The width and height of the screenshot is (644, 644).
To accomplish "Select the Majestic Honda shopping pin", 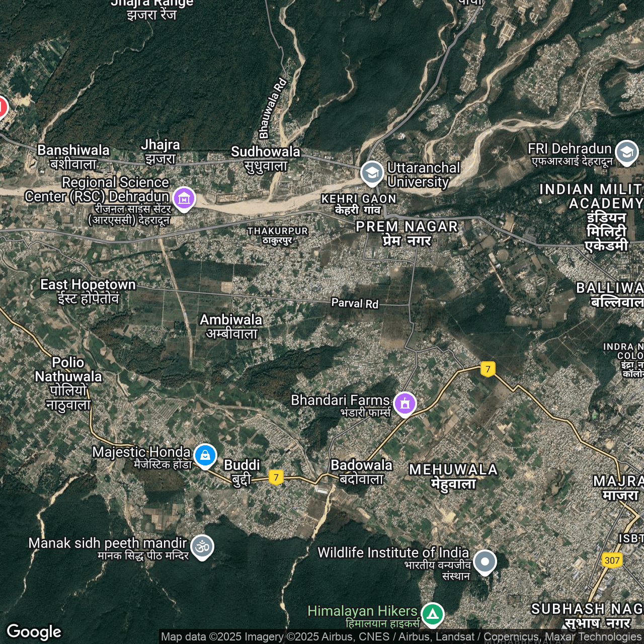I will 205,455.
